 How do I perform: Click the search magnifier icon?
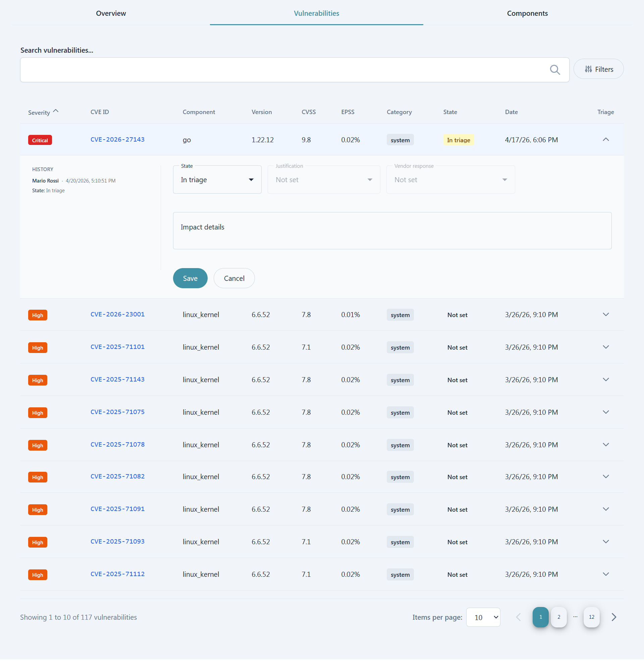click(555, 70)
